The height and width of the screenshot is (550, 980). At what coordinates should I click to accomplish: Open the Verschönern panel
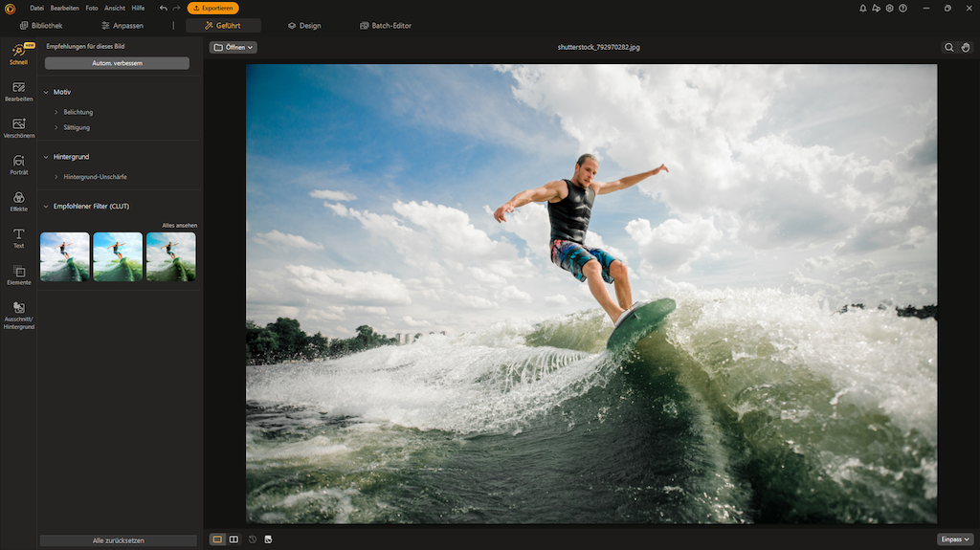(x=18, y=127)
